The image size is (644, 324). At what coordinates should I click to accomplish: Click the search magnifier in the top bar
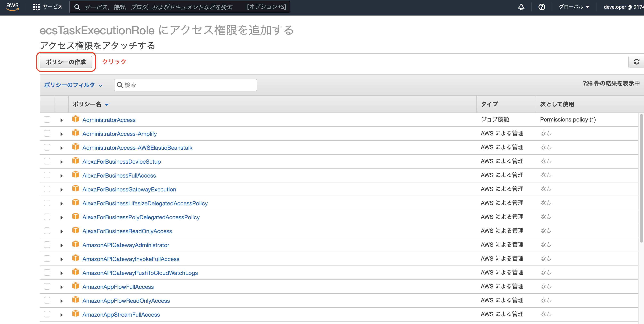(x=77, y=7)
